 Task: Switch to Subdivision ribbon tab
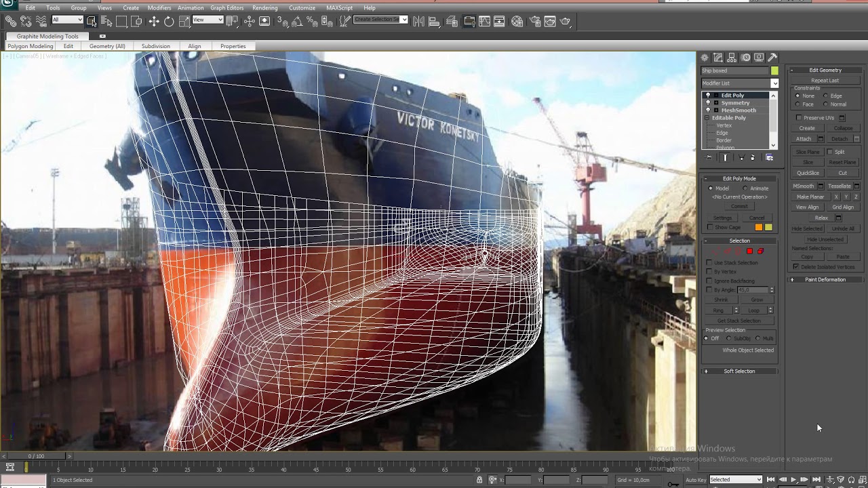point(156,46)
